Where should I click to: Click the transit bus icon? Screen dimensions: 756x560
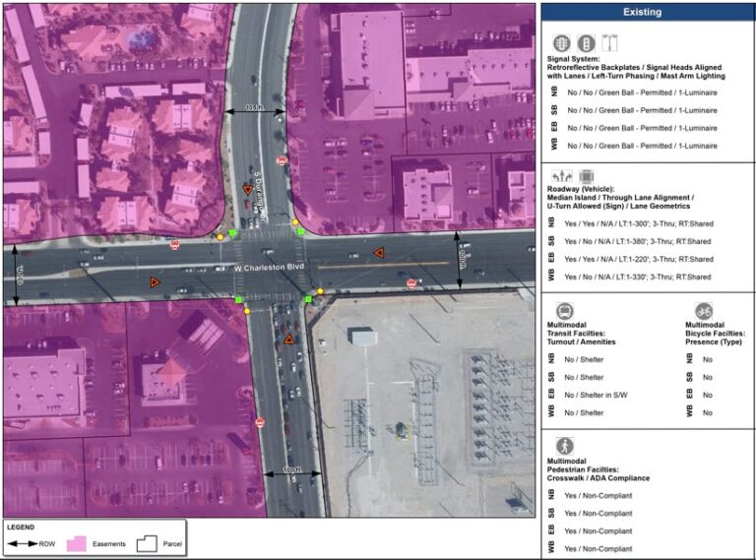[565, 311]
